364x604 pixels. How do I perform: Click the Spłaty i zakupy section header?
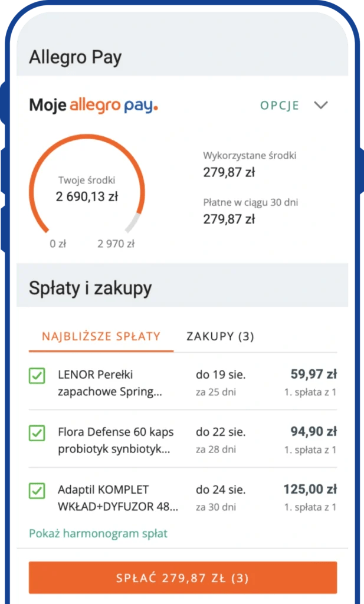pyautogui.click(x=90, y=288)
